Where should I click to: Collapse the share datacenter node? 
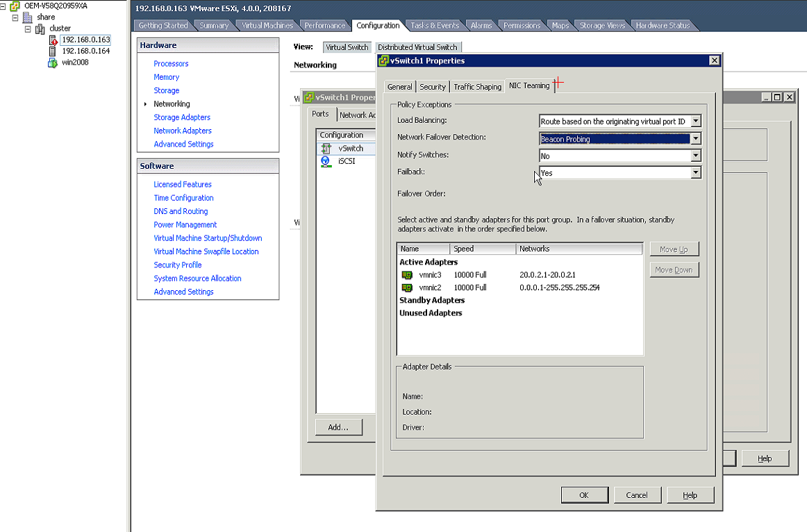pyautogui.click(x=15, y=17)
